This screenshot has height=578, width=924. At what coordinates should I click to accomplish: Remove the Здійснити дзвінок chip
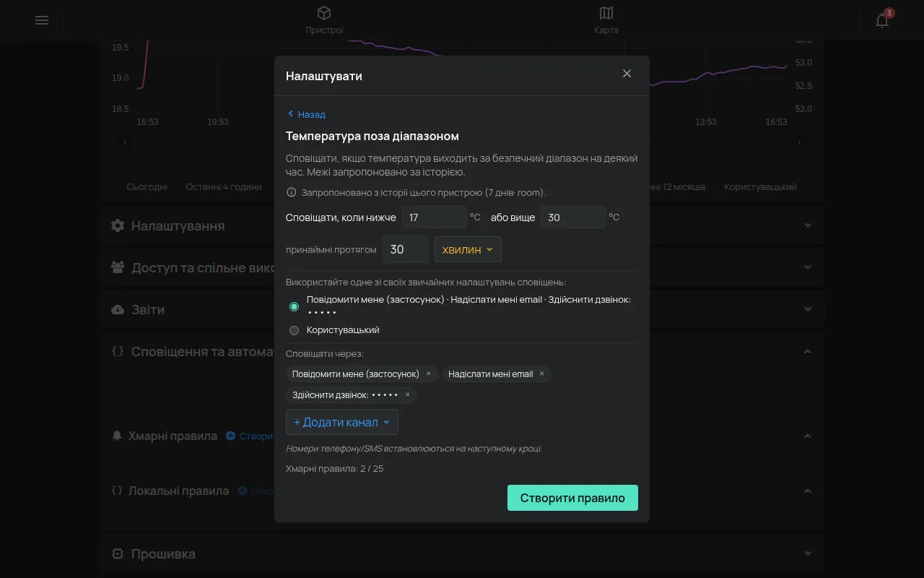point(407,395)
